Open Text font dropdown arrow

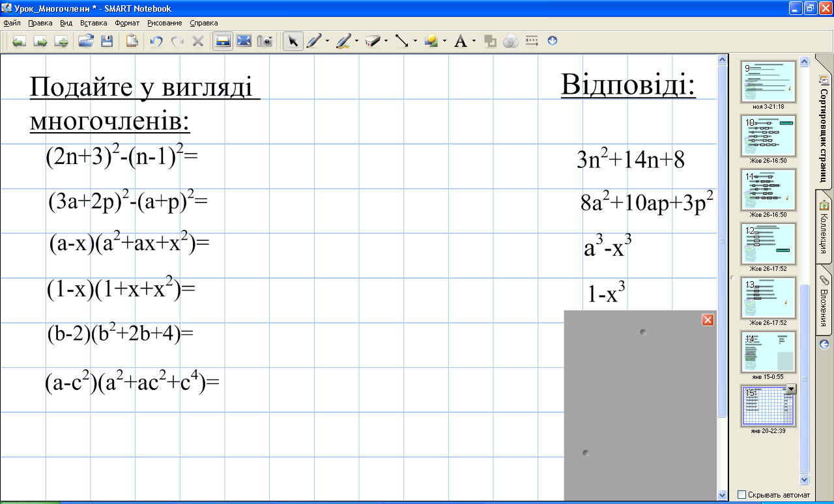474,42
